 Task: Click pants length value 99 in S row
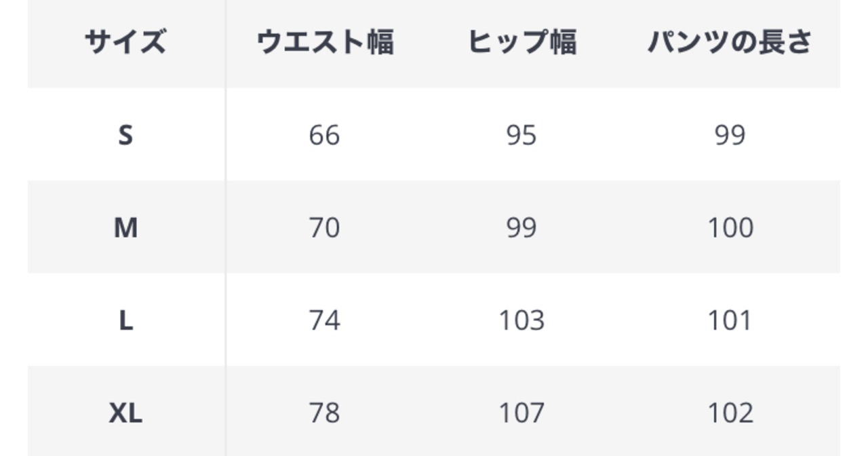[730, 135]
